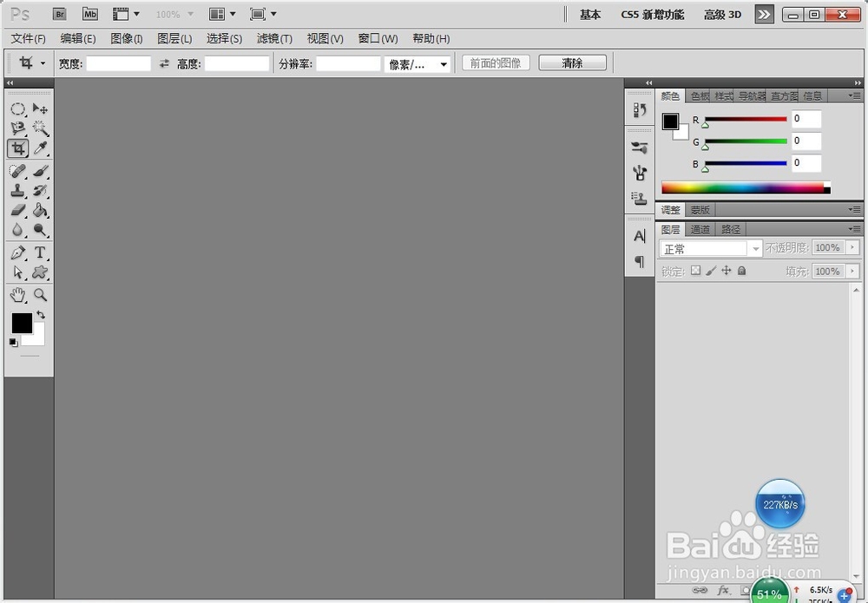Toggle lock all padlock icon
This screenshot has width=868, height=603.
(x=742, y=271)
